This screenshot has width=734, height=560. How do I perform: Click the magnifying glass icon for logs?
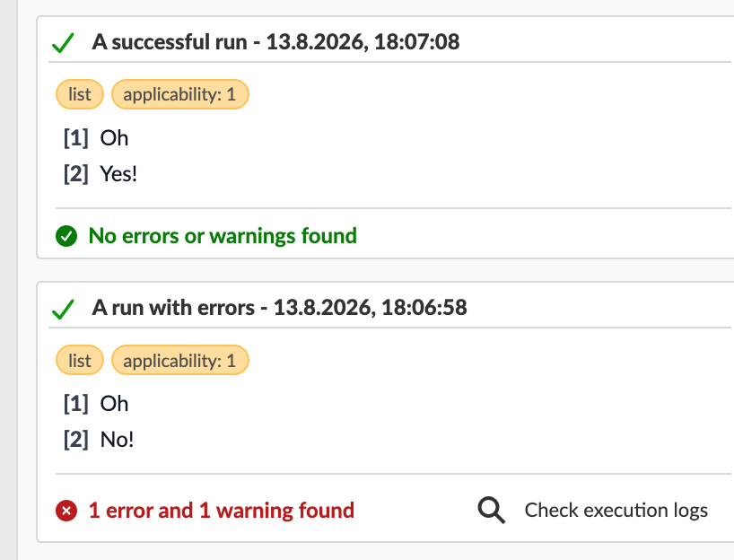coord(492,510)
